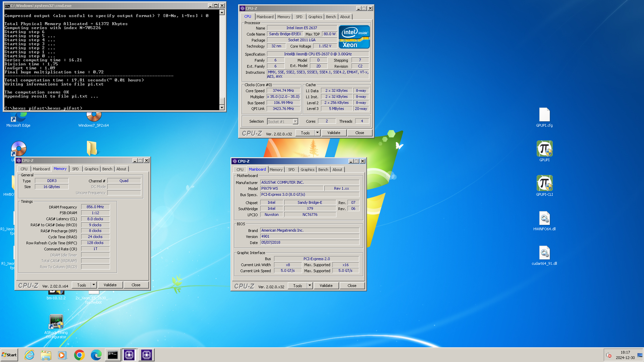The image size is (644, 362).
Task: Open the bm-10.12.2 desktop item
Action: click(56, 294)
